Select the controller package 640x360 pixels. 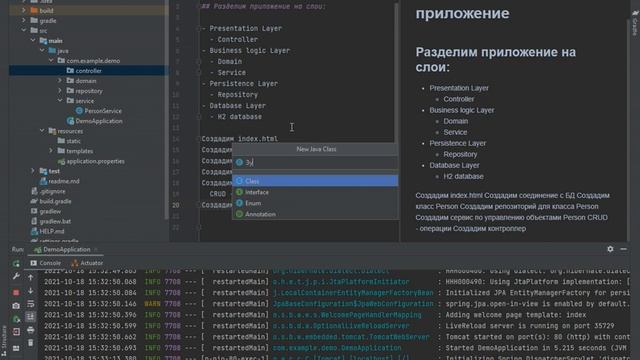point(88,71)
